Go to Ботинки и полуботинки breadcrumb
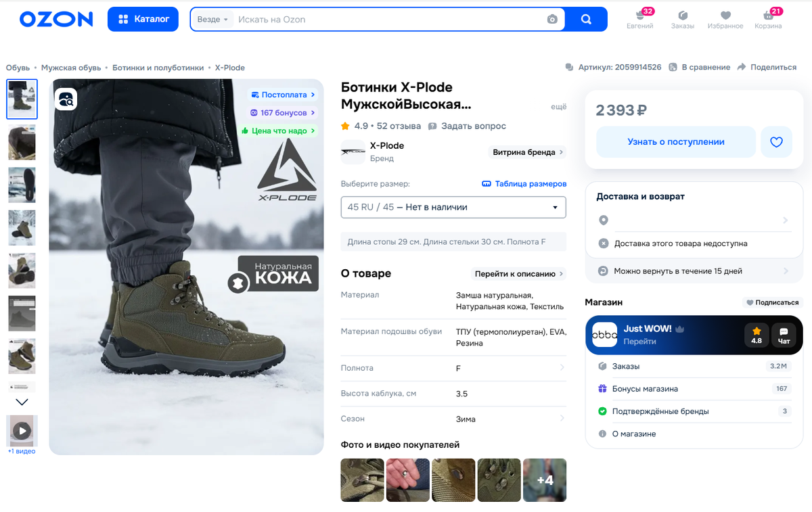 158,68
